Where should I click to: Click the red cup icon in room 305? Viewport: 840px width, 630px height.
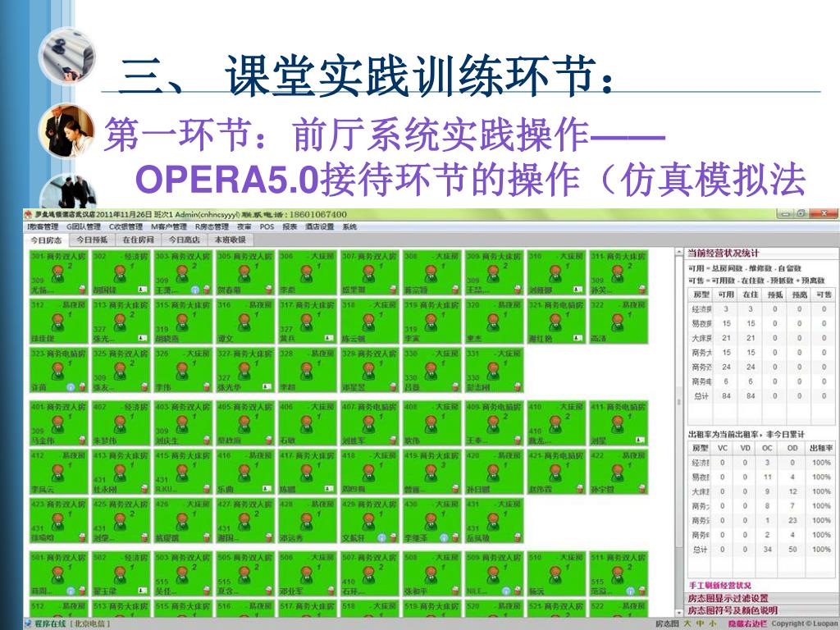click(x=268, y=290)
